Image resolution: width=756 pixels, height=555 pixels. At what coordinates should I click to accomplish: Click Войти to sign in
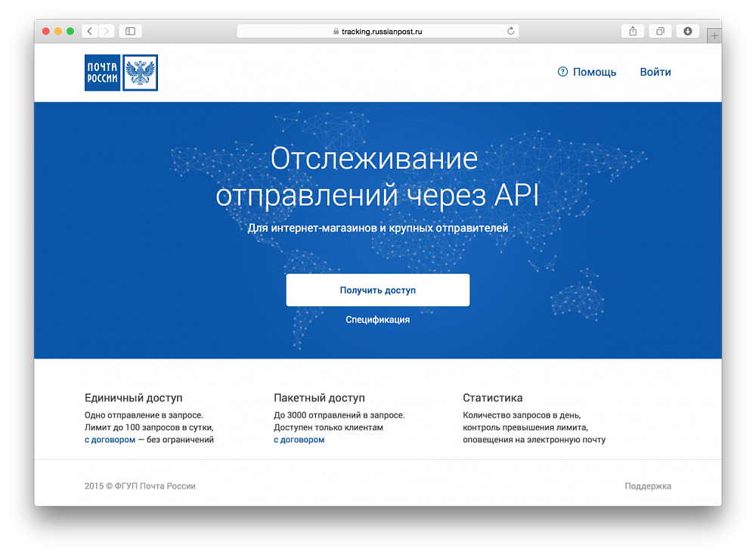[x=655, y=72]
